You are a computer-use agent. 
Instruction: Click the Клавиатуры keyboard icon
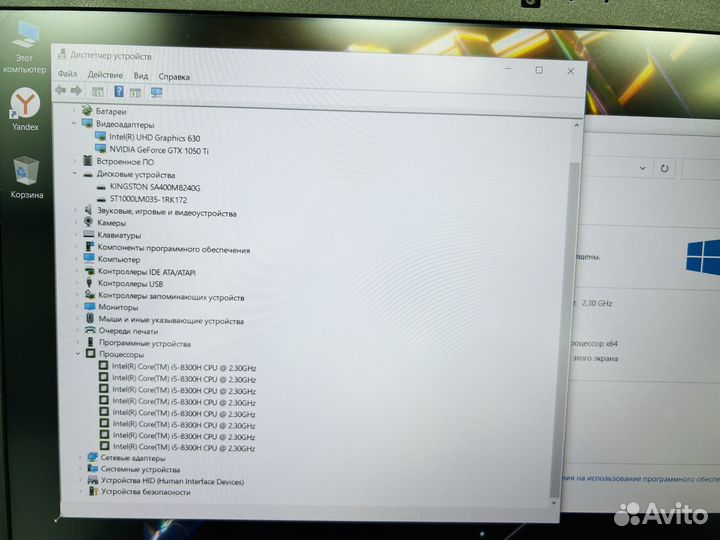[x=89, y=234]
